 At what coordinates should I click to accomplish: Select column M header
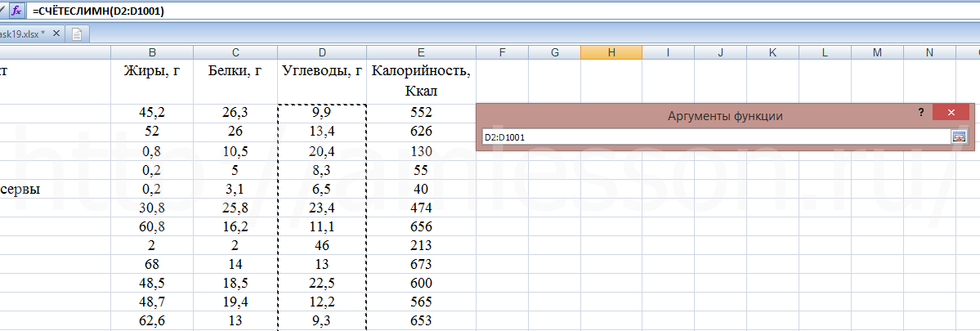coord(877,53)
